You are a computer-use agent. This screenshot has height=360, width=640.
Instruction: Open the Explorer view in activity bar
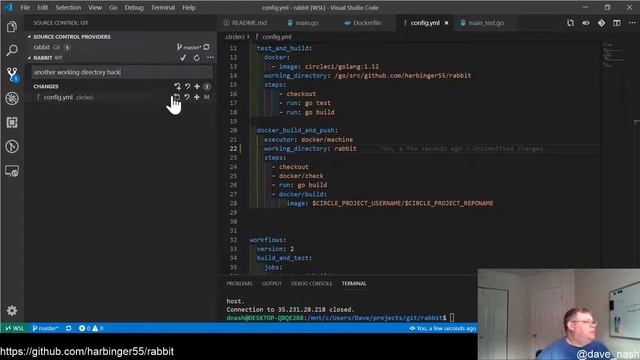click(12, 27)
